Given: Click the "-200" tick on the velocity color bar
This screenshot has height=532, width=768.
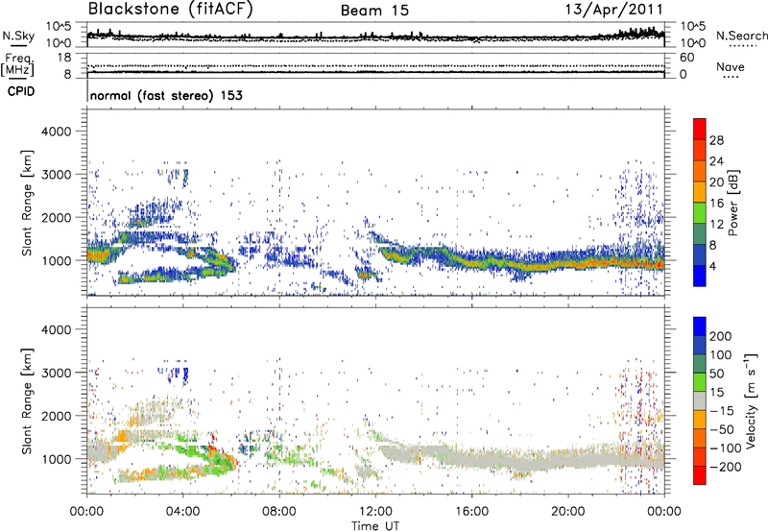Looking at the screenshot, I should 726,467.
